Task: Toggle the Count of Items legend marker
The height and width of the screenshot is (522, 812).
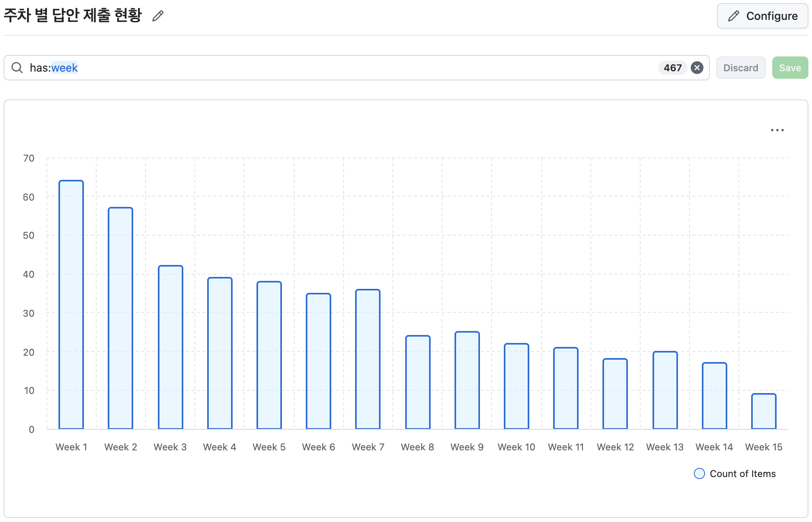Action: click(699, 473)
